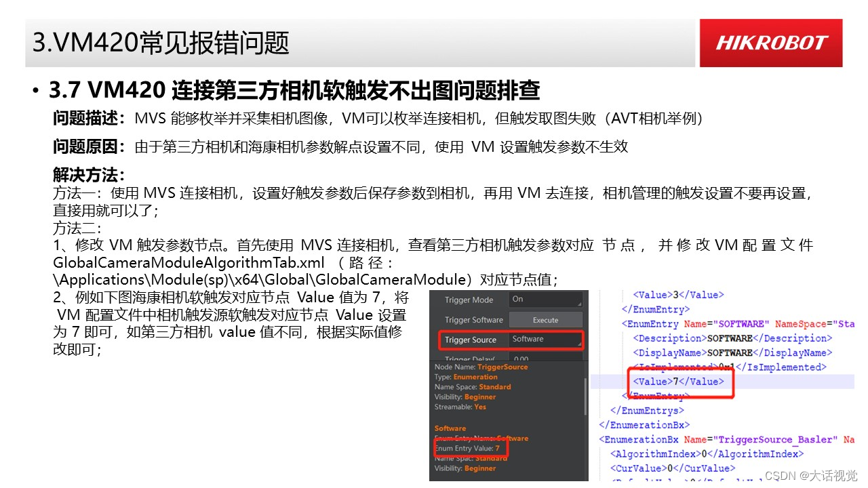Click the section heading 3.7 VM420 连接第三方相机
868x488 pixels.
pos(295,90)
